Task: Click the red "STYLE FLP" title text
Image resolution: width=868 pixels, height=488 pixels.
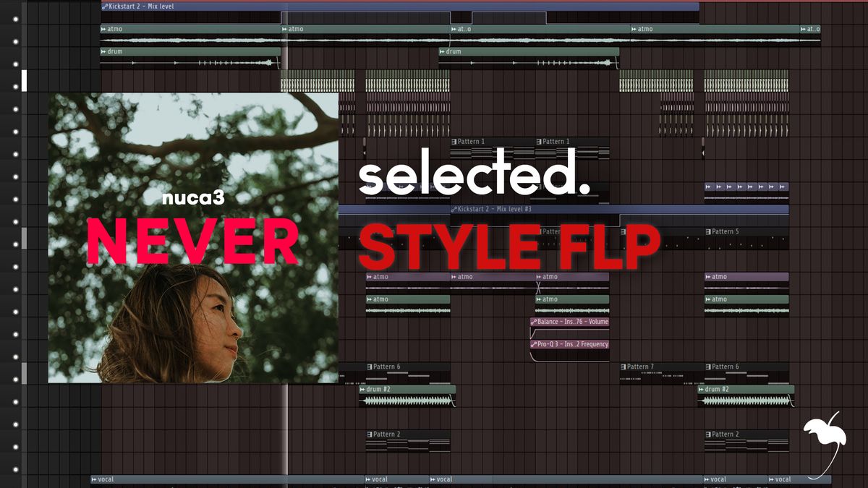Action: (x=509, y=246)
